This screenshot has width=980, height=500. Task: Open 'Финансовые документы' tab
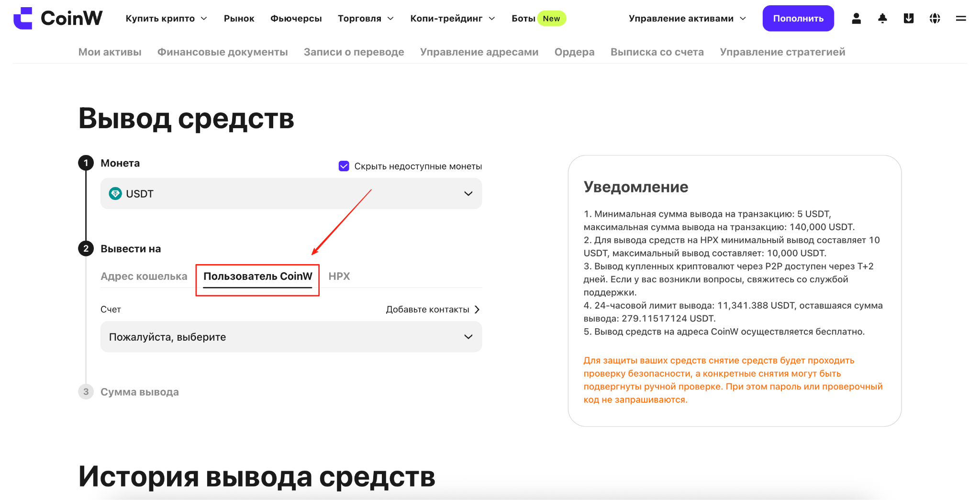point(223,52)
